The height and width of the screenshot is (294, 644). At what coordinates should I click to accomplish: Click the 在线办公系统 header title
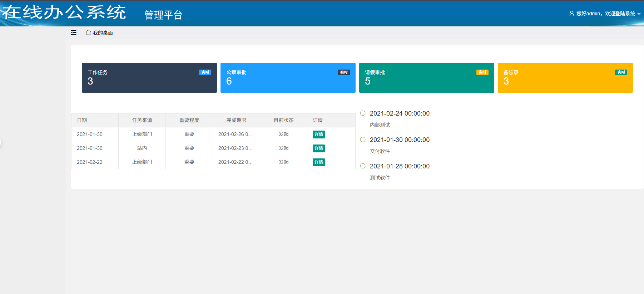(64, 12)
